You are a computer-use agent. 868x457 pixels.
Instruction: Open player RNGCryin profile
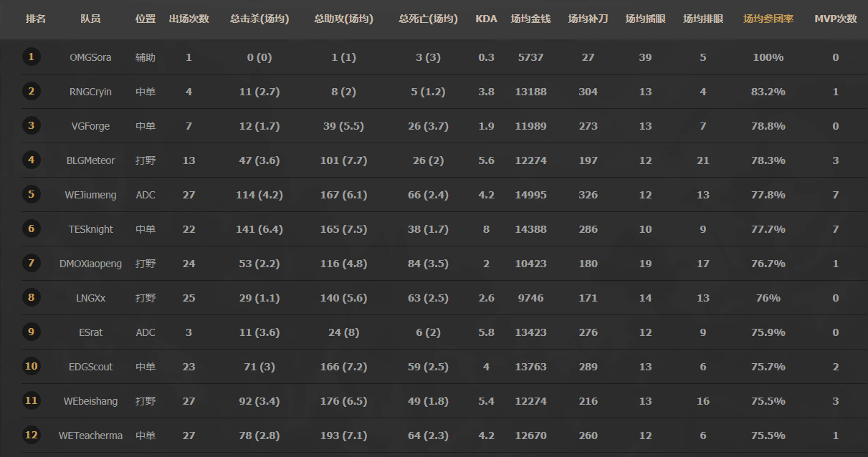pos(90,92)
